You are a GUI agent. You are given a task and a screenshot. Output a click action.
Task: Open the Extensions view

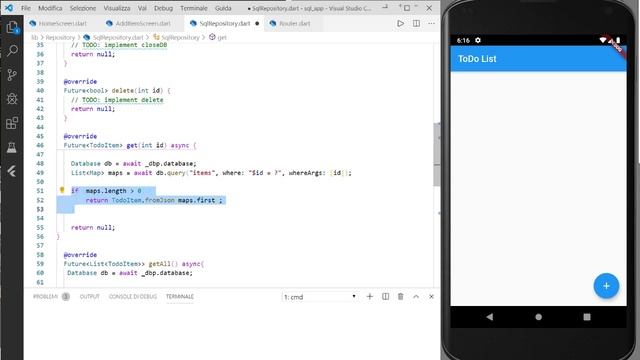pos(12,123)
